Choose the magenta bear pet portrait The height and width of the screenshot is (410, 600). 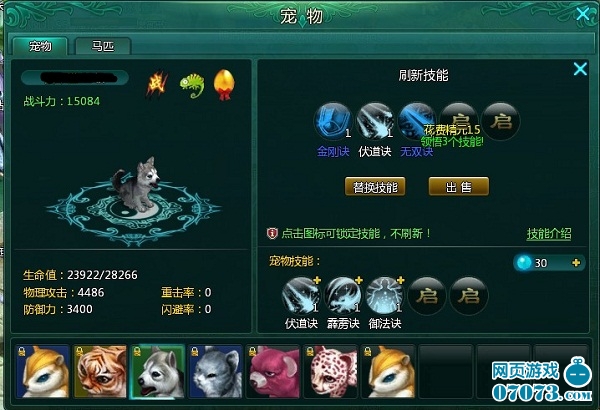[x=273, y=371]
